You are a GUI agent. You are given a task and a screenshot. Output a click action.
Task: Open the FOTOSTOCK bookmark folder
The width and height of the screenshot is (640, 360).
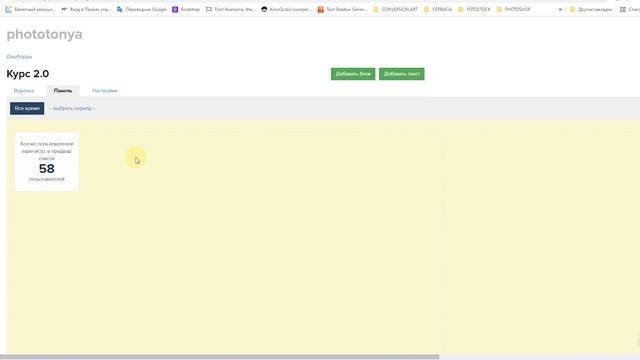tap(474, 9)
